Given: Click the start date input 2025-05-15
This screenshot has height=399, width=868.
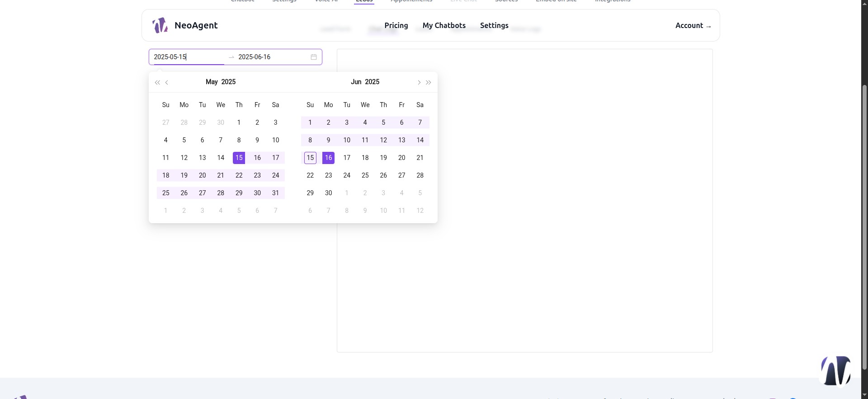Looking at the screenshot, I should (x=189, y=57).
